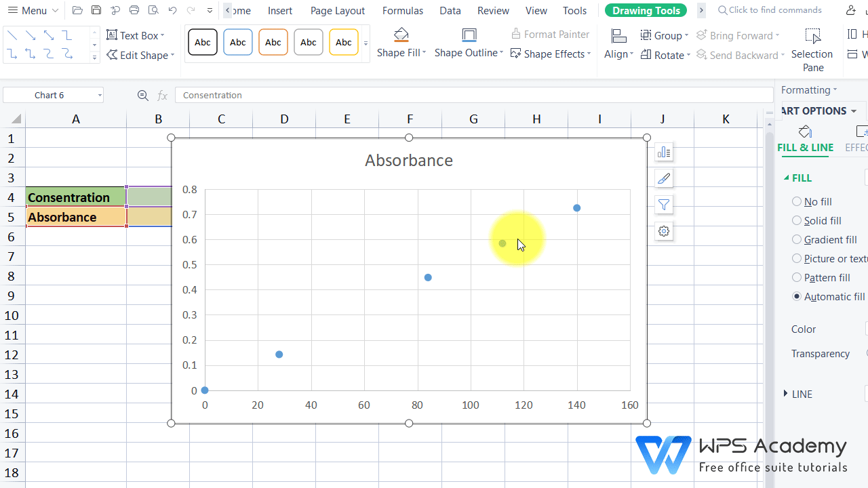Click the chart Filter funnel icon

(x=663, y=205)
